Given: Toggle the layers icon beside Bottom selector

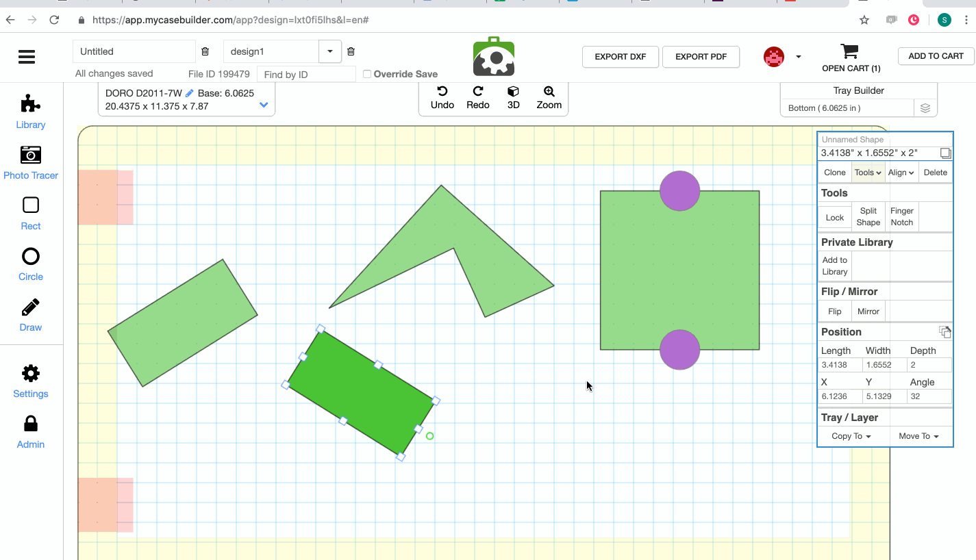Looking at the screenshot, I should [925, 107].
